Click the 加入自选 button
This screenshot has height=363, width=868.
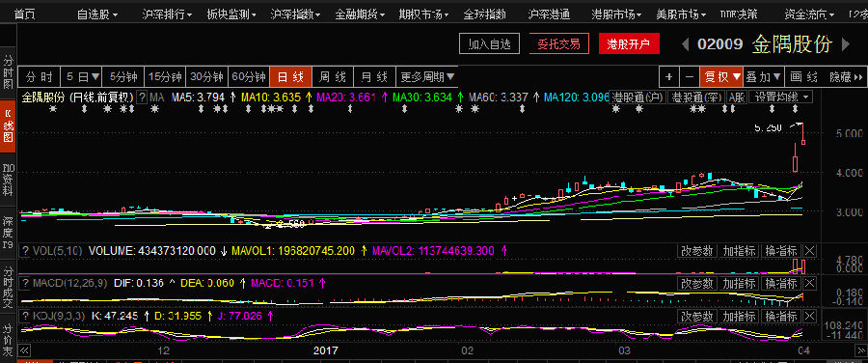(489, 43)
